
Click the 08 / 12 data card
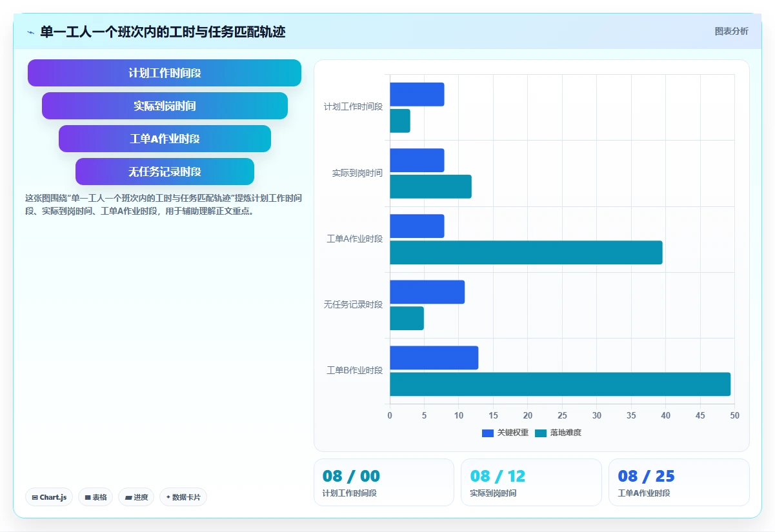pos(531,482)
